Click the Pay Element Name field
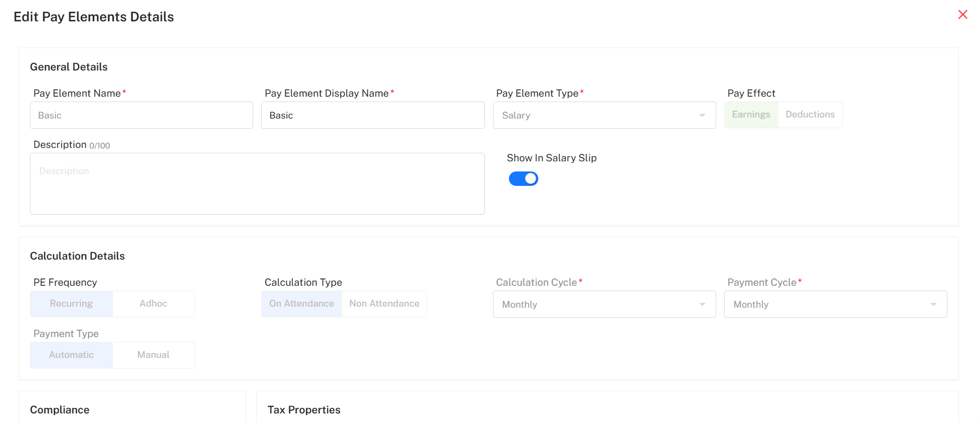The image size is (980, 422). pos(141,115)
